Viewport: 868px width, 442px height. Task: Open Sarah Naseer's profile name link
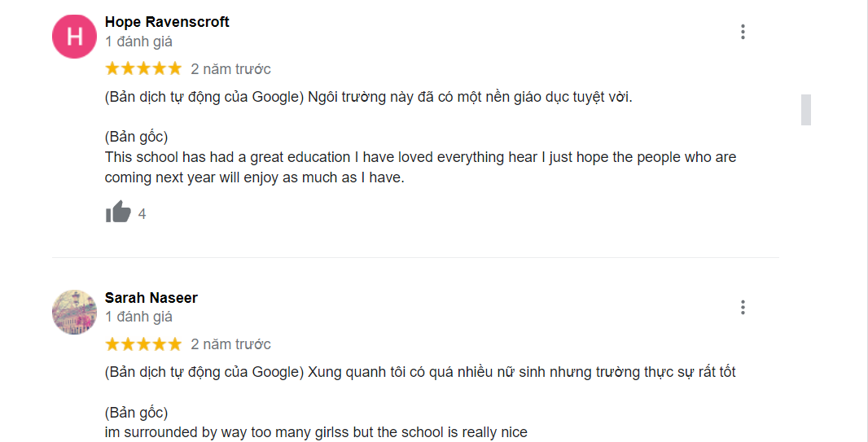pyautogui.click(x=151, y=298)
